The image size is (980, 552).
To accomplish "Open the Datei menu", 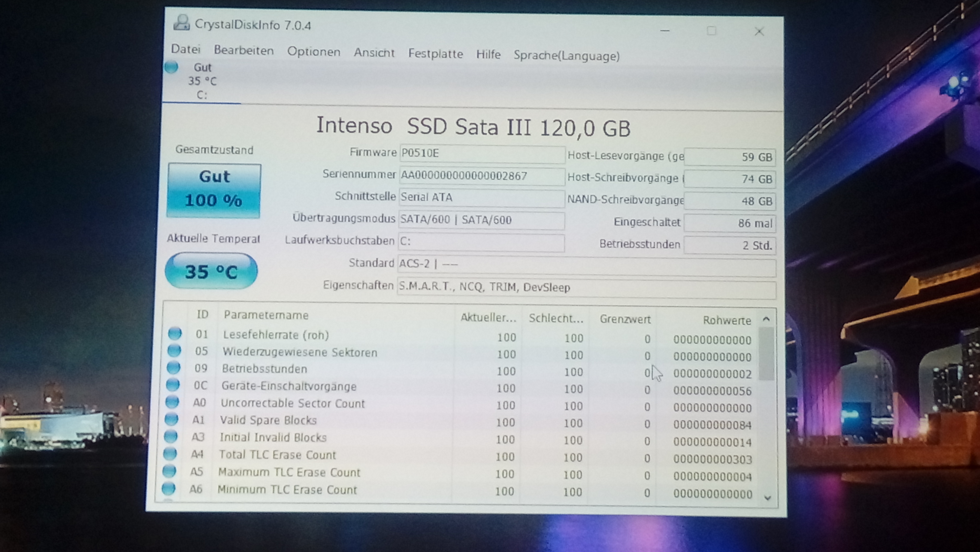I will (x=186, y=49).
